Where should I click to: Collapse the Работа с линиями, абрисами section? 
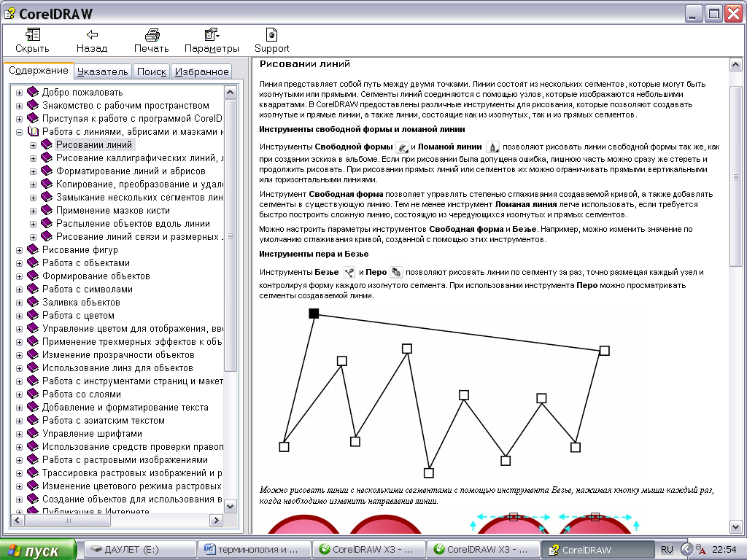tap(19, 132)
